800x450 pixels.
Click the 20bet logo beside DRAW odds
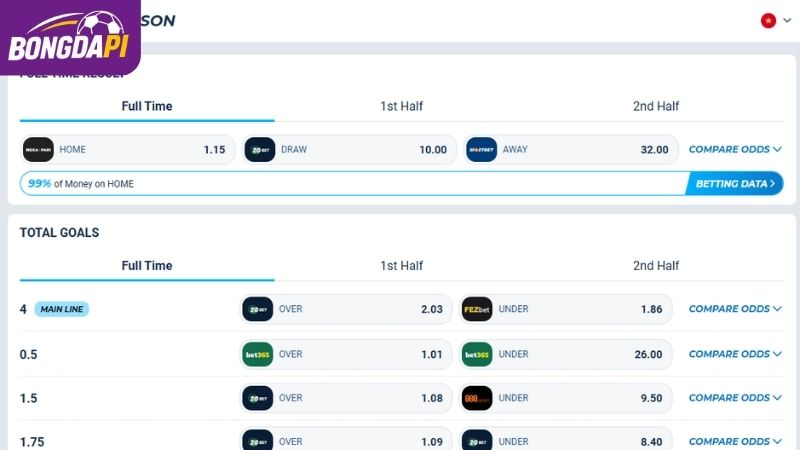click(x=260, y=149)
